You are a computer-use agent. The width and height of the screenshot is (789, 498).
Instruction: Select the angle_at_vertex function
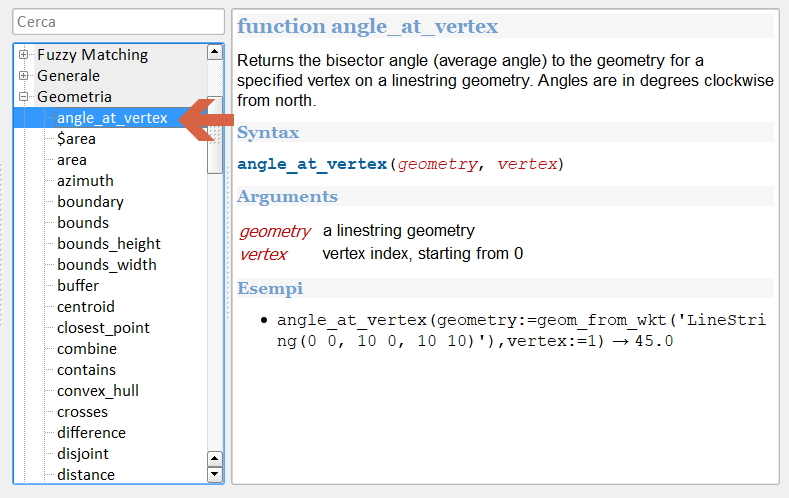tap(111, 118)
